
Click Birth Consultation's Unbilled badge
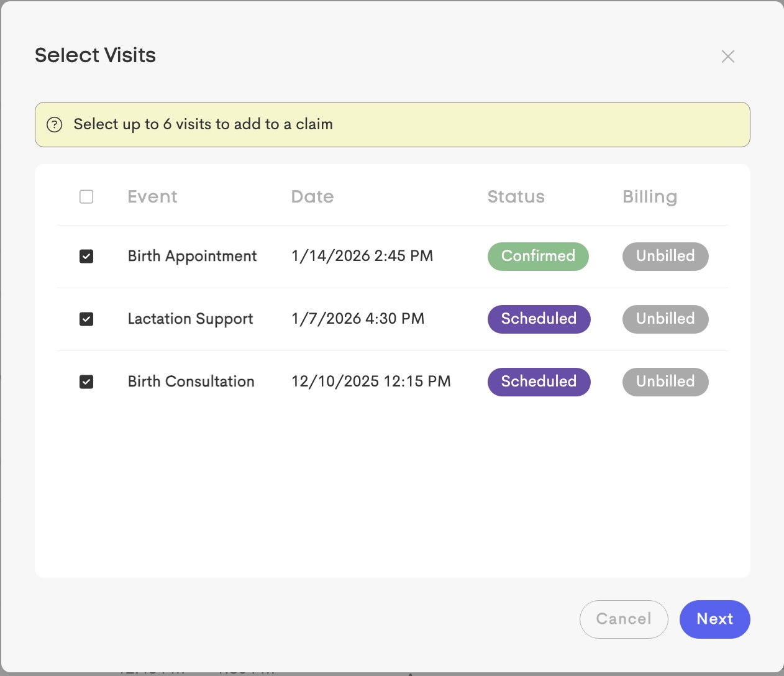[665, 381]
